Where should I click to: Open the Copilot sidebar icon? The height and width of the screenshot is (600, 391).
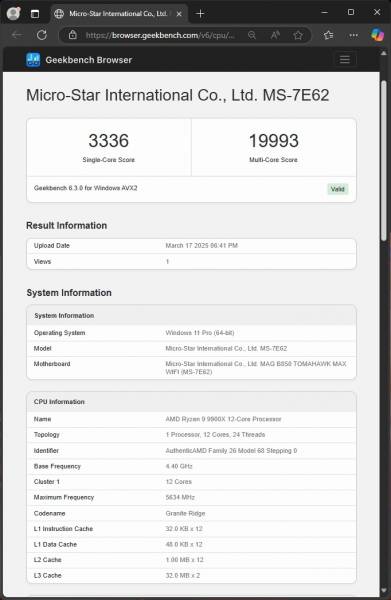coord(377,35)
